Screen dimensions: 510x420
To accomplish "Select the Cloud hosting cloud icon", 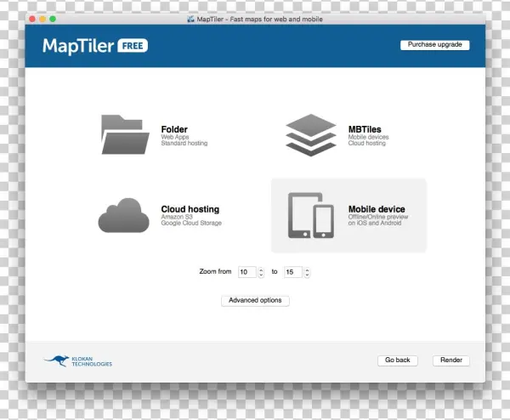I will 123,215.
